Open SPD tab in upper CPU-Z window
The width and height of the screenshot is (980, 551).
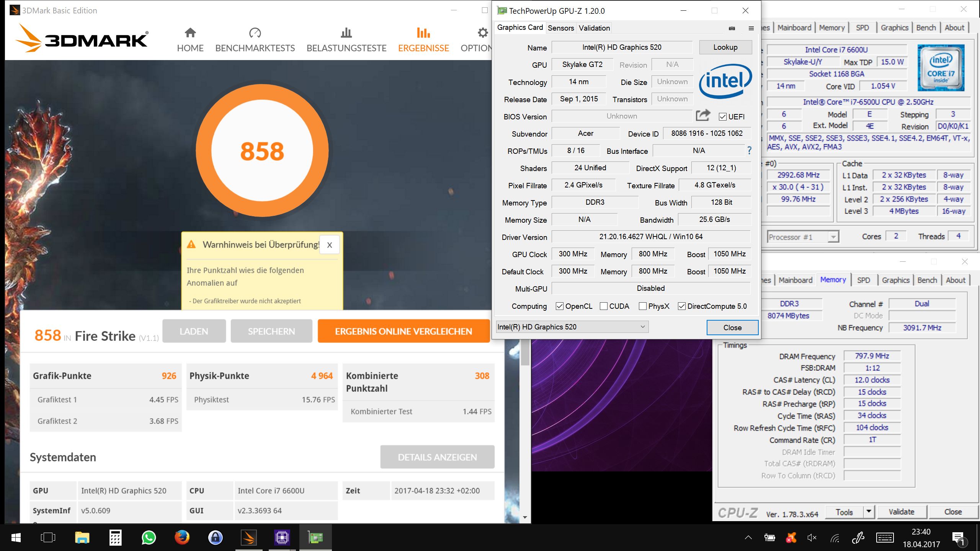[862, 28]
